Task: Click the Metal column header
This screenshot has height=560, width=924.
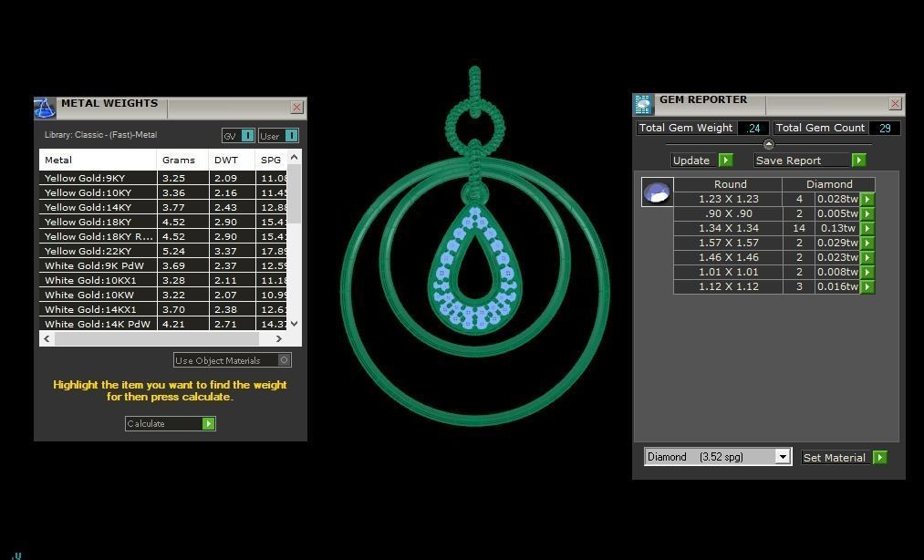Action: 98,160
